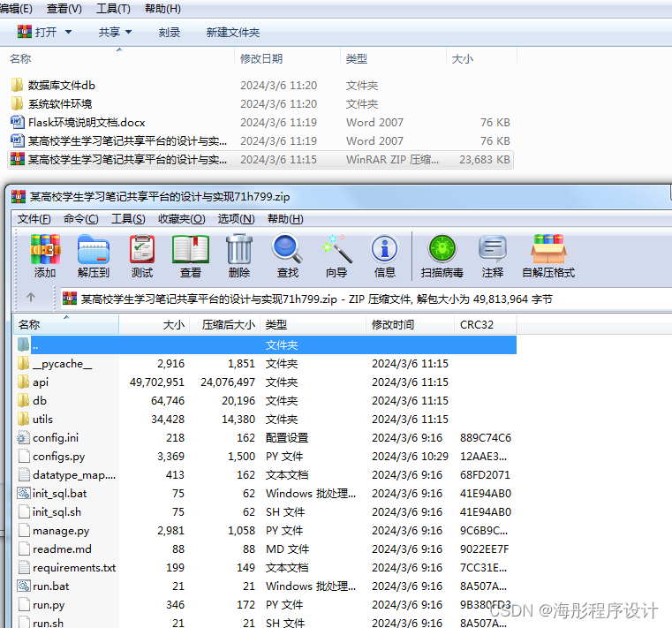This screenshot has width=672, height=628.
Task: Sort Explorer by the 修改日期 column header
Action: coord(287,58)
